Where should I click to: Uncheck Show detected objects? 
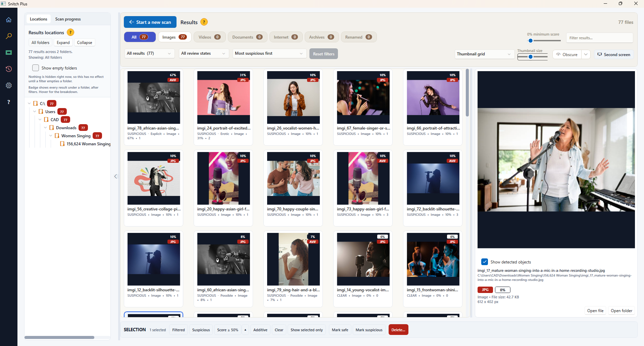pyautogui.click(x=485, y=262)
